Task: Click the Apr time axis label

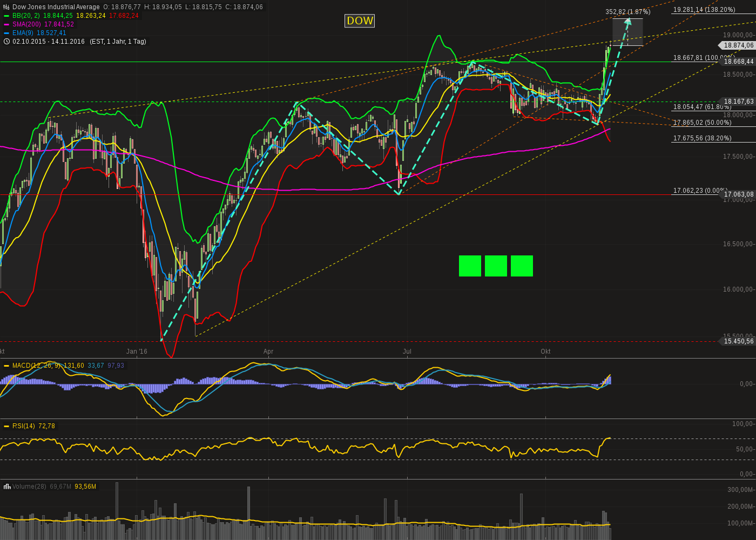Action: pyautogui.click(x=268, y=352)
